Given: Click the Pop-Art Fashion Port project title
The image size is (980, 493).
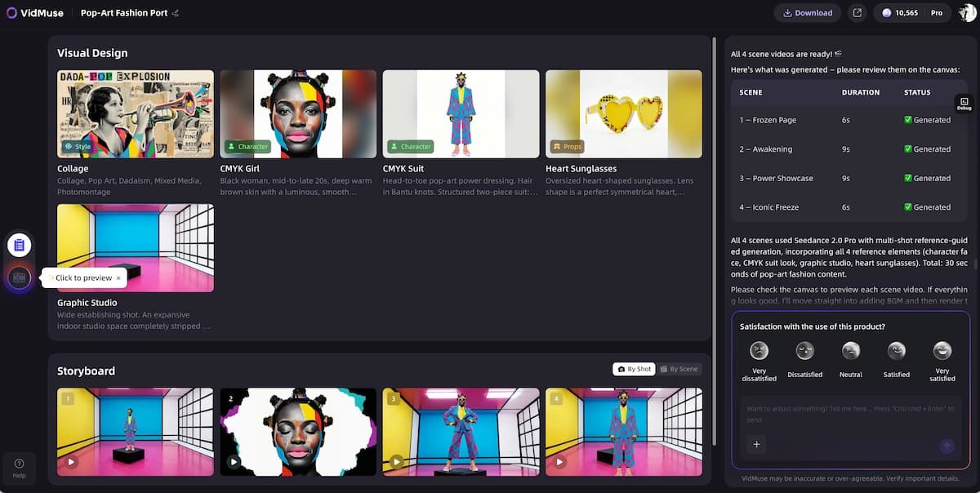Looking at the screenshot, I should click(124, 13).
